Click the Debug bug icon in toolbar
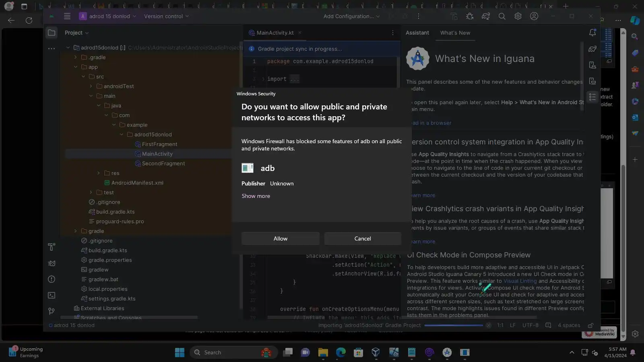Screen dimensions: 644x362 [470, 16]
